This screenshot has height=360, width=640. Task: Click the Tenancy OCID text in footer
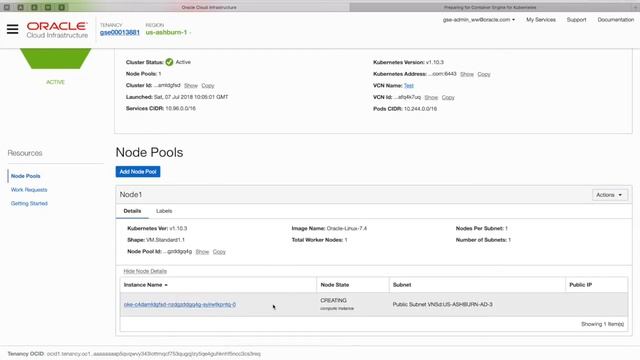pyautogui.click(x=134, y=354)
